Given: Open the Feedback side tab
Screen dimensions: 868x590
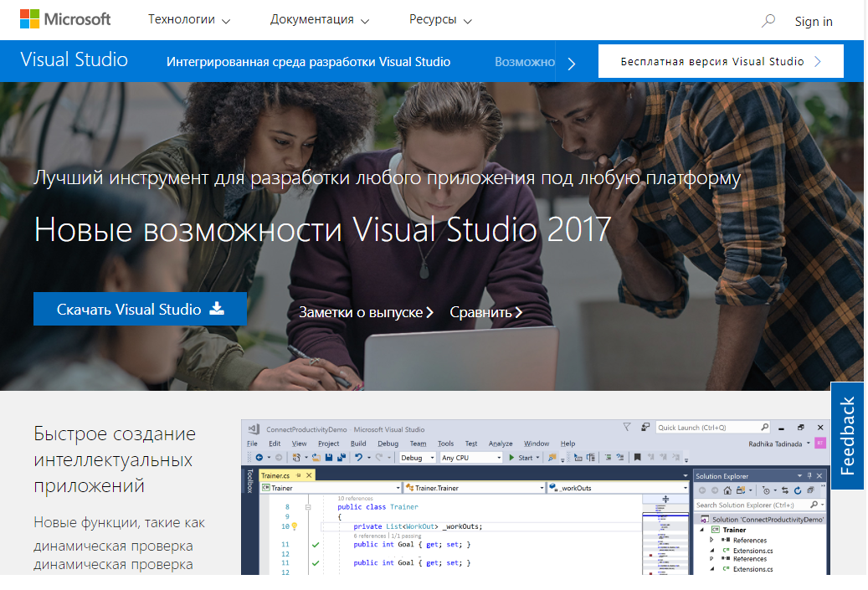Looking at the screenshot, I should (x=848, y=436).
